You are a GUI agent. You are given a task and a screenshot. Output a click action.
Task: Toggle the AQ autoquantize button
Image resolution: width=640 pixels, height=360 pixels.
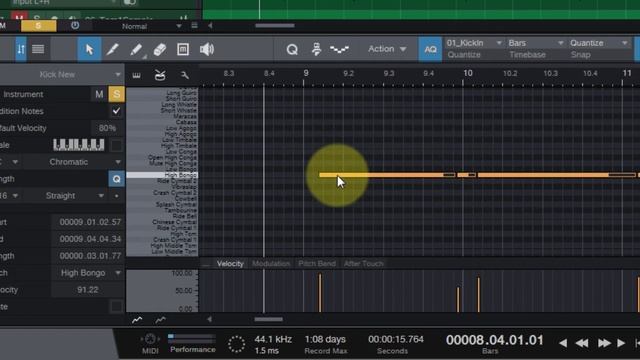(x=430, y=49)
